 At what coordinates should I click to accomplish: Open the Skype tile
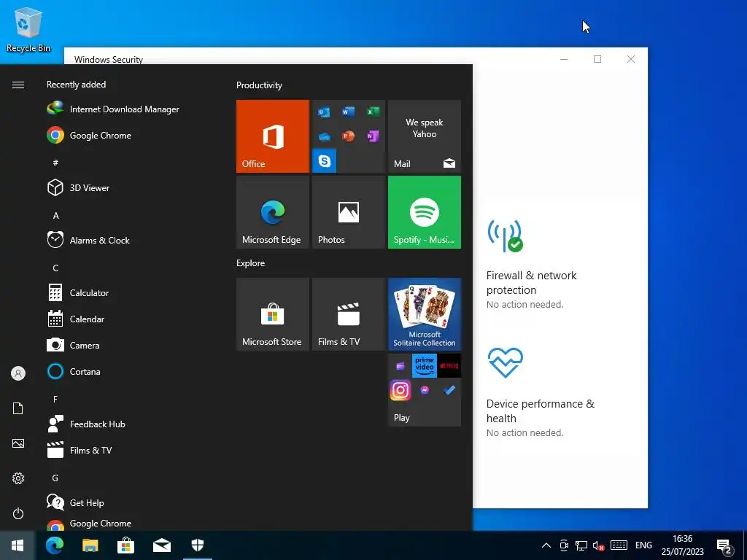pos(325,161)
